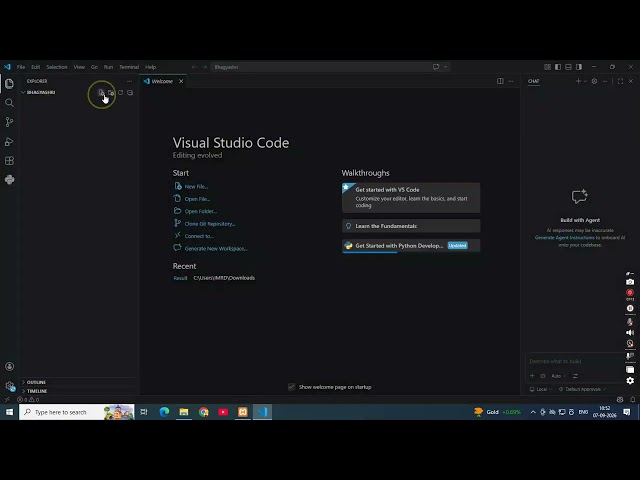
Task: Open Learn the Fundamentals walkthrough
Action: point(411,226)
